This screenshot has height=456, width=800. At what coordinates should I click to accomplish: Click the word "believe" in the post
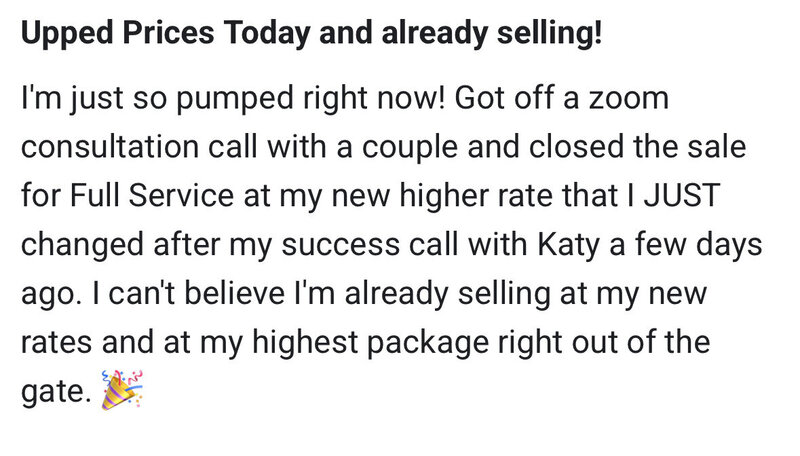225,293
